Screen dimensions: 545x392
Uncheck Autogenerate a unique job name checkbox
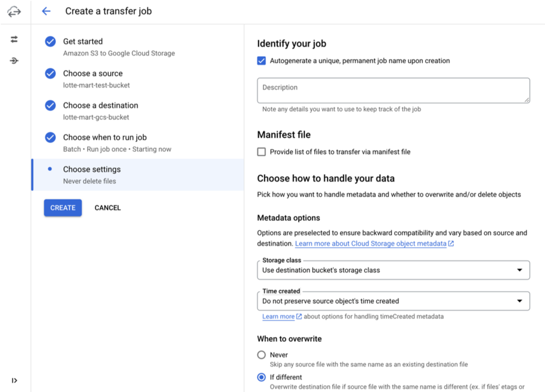261,61
